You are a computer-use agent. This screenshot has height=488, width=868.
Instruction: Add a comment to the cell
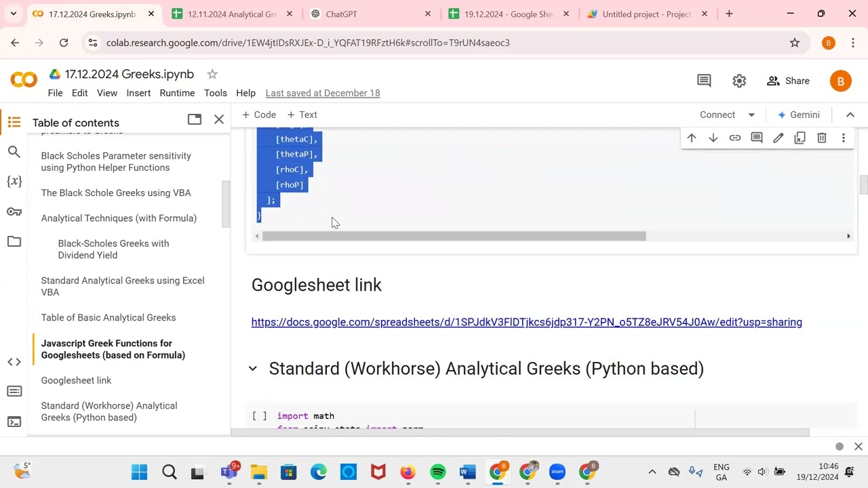pyautogui.click(x=757, y=138)
